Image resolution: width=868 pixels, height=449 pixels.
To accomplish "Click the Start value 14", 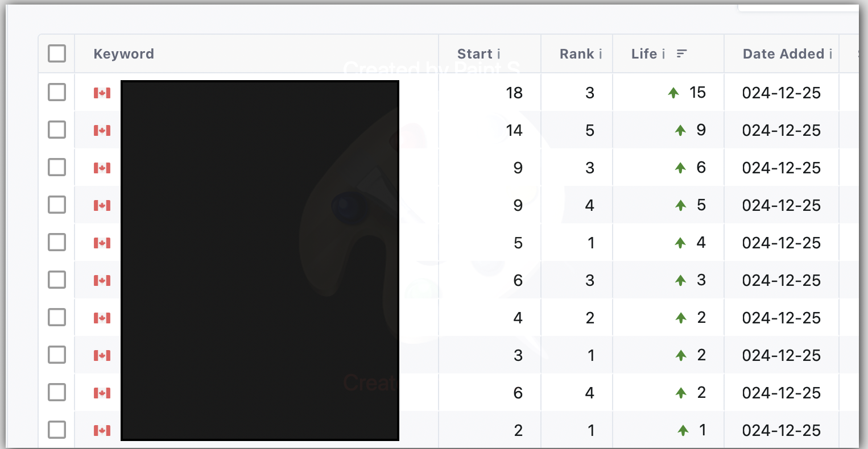I will pyautogui.click(x=514, y=130).
